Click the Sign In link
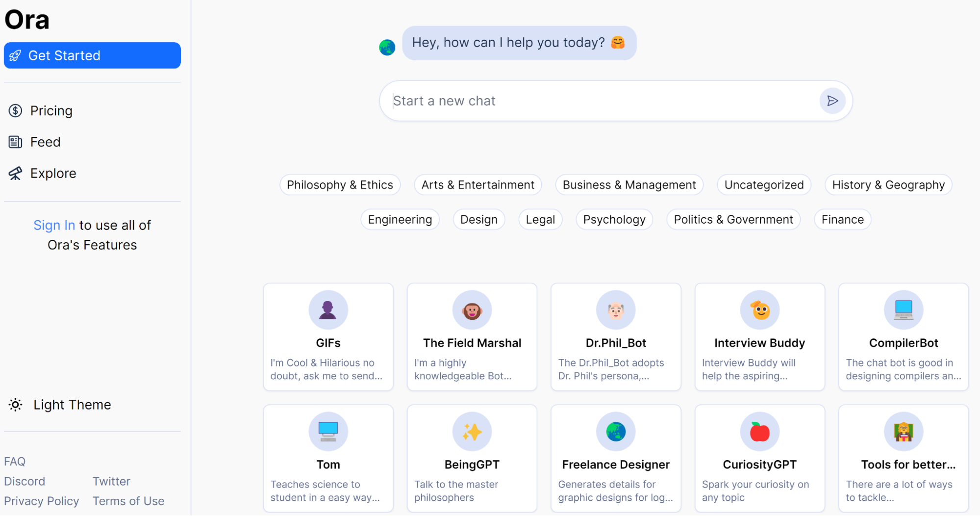Screen dimensions: 980x516 coord(54,225)
